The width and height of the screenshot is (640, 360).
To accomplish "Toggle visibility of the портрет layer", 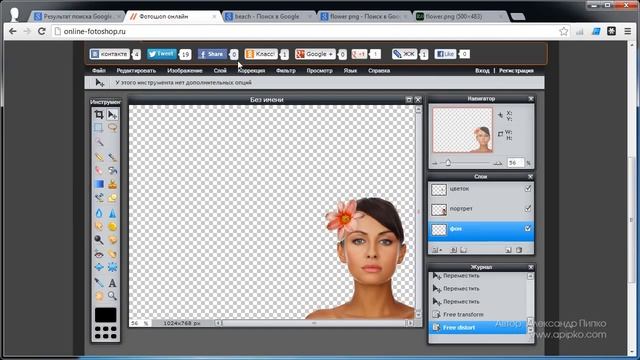I will (528, 209).
